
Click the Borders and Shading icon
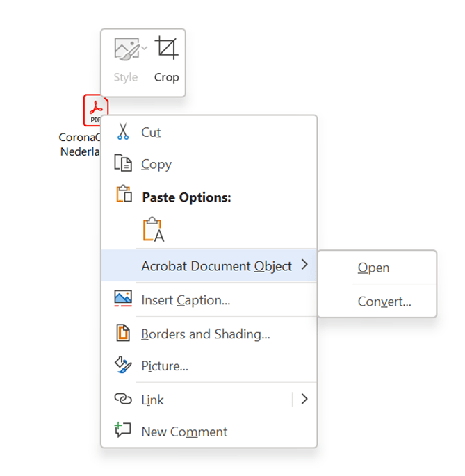[123, 334]
